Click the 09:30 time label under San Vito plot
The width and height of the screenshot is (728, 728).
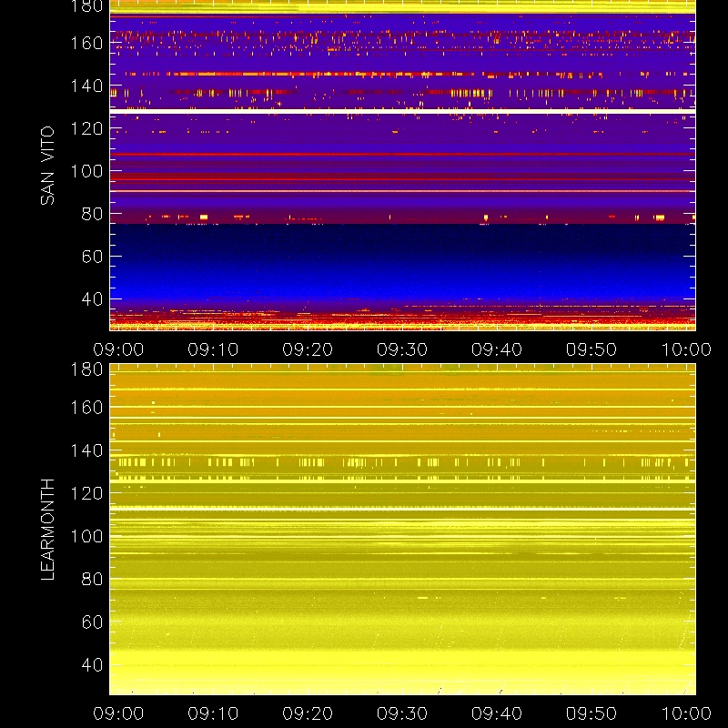pyautogui.click(x=402, y=349)
